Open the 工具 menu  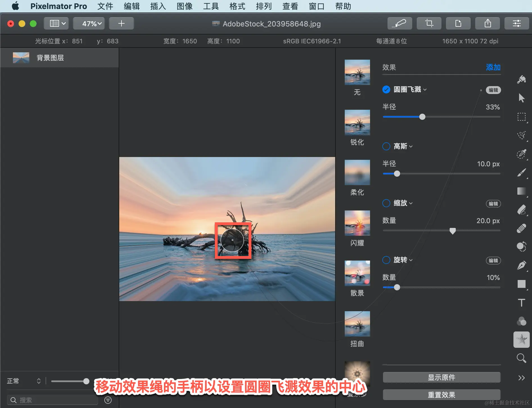(211, 6)
